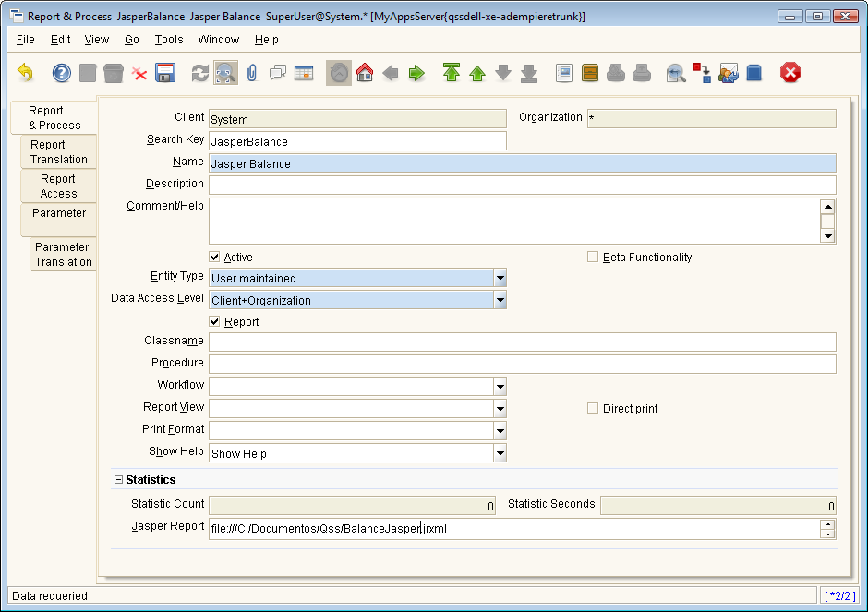868x612 pixels.
Task: Uncheck the Active checkbox
Action: pos(215,257)
